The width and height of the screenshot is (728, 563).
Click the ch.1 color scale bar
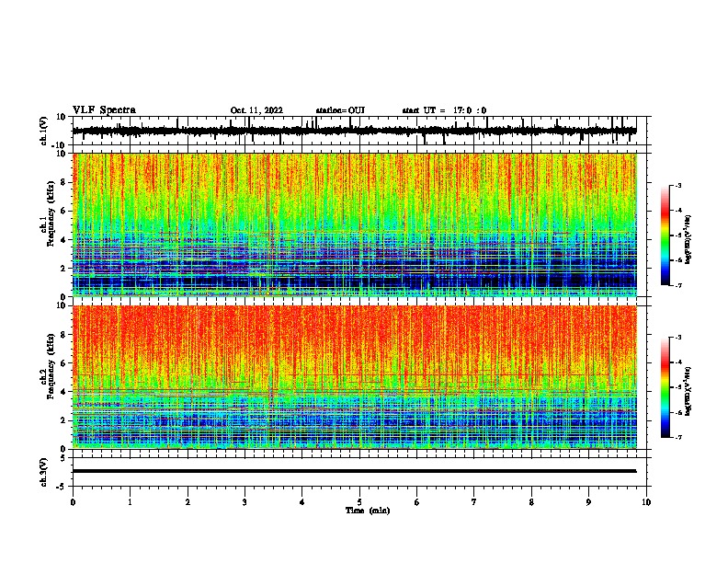[x=665, y=236]
